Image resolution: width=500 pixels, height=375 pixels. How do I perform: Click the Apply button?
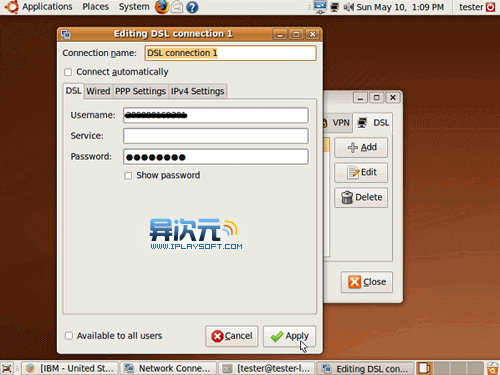point(289,336)
